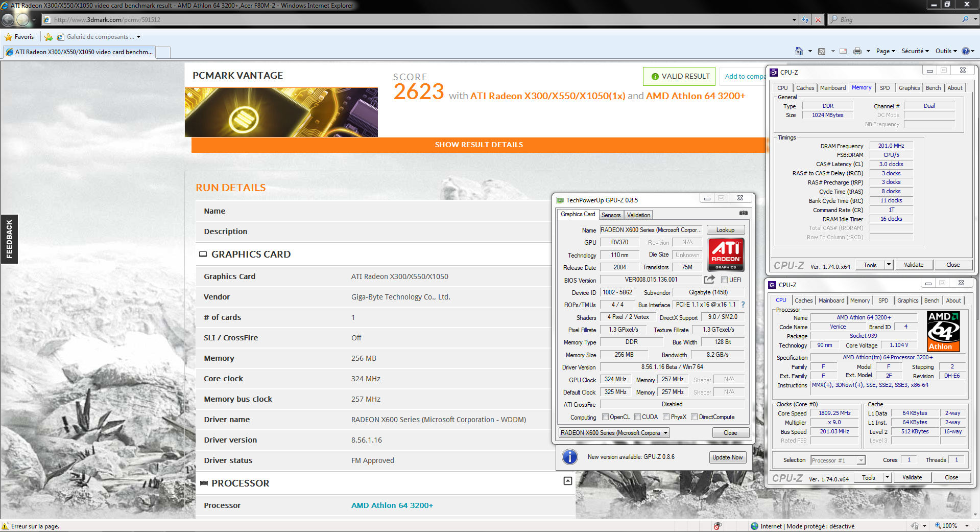This screenshot has width=980, height=532.
Task: Open the RADEON X600 Series adapter dropdown
Action: pos(614,433)
